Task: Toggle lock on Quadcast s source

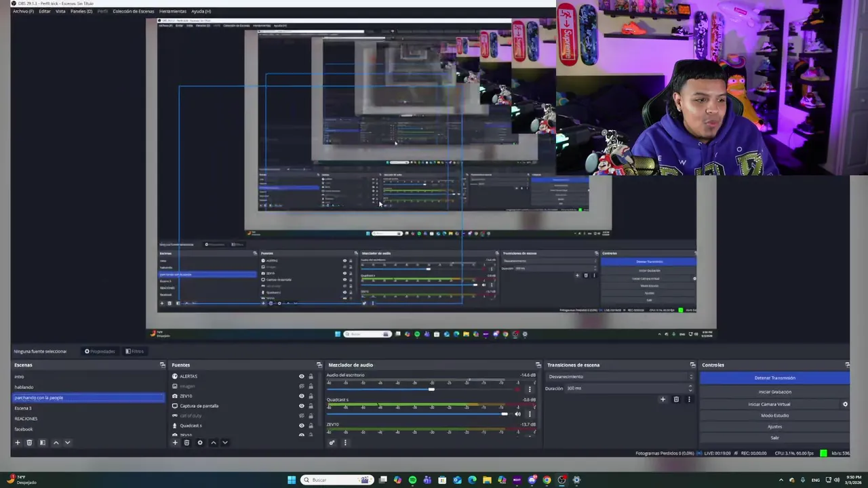Action: 311,426
